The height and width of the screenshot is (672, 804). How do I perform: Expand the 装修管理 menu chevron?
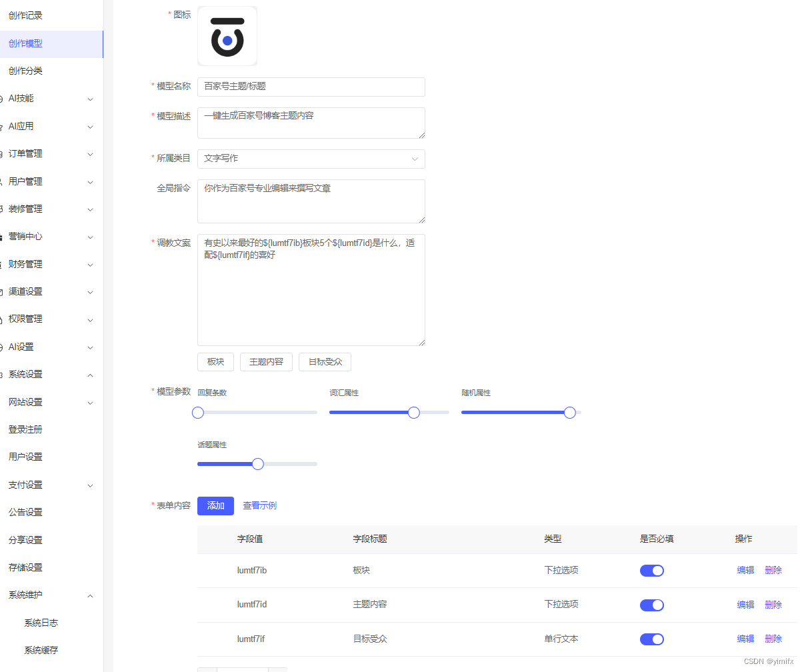pyautogui.click(x=91, y=209)
